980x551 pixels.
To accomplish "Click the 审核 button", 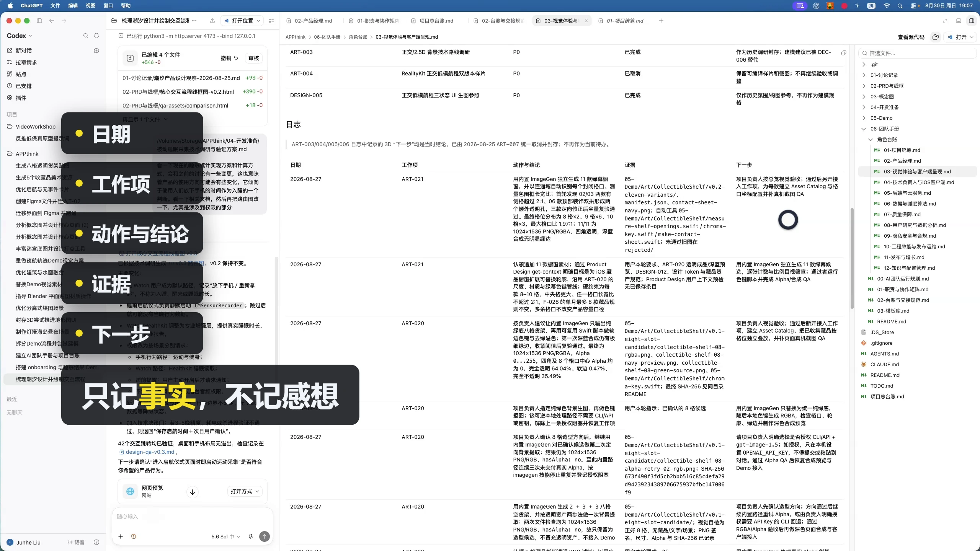I will (253, 58).
